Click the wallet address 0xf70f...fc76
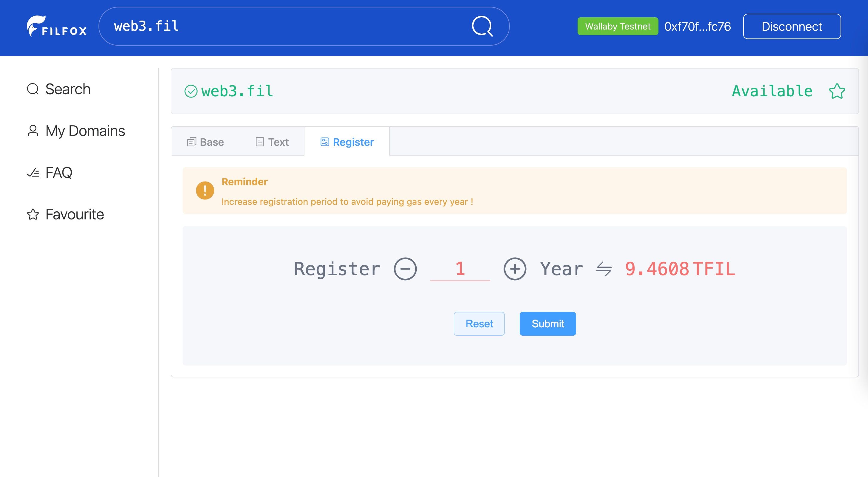Screen dimensions: 868x477 tap(698, 26)
